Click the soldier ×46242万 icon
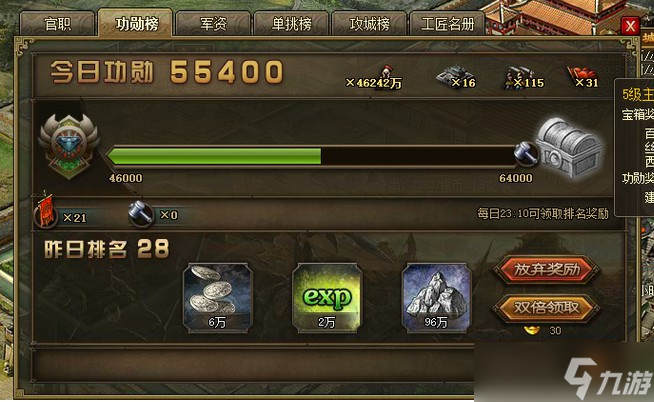 (x=386, y=74)
